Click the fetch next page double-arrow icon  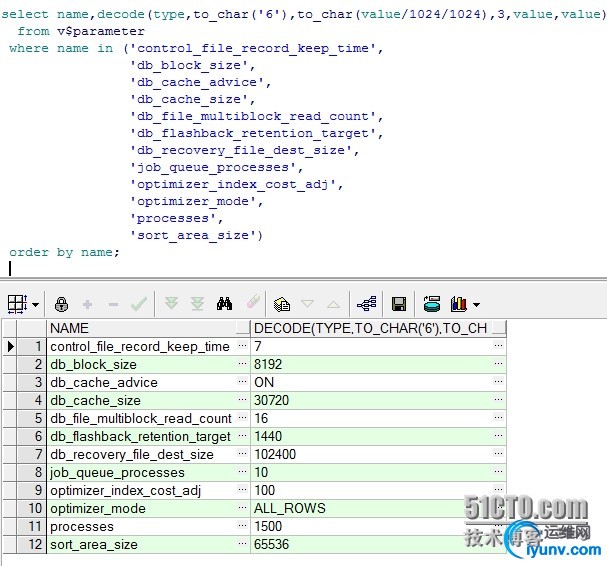coord(171,304)
